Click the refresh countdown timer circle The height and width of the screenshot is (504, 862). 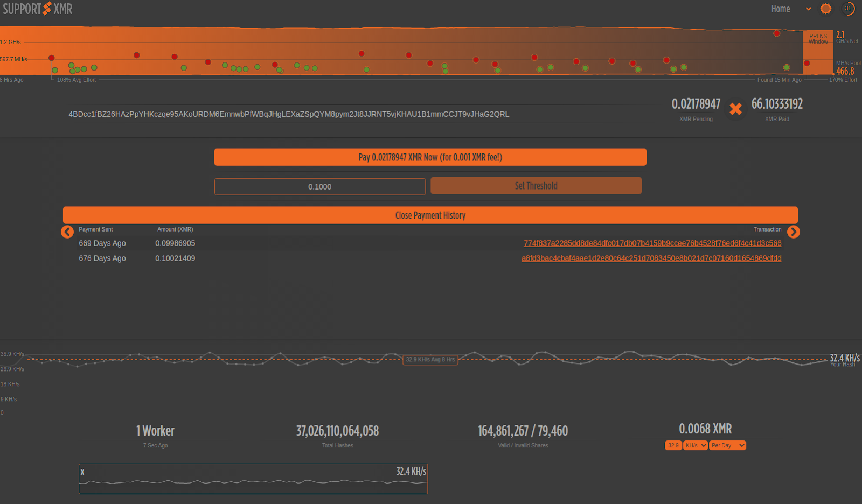click(849, 9)
